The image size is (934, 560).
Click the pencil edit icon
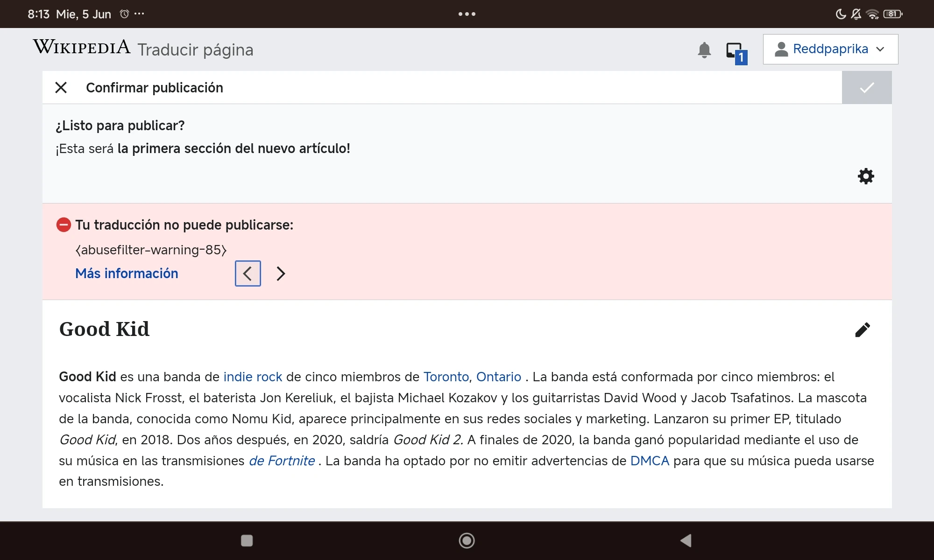coord(862,330)
